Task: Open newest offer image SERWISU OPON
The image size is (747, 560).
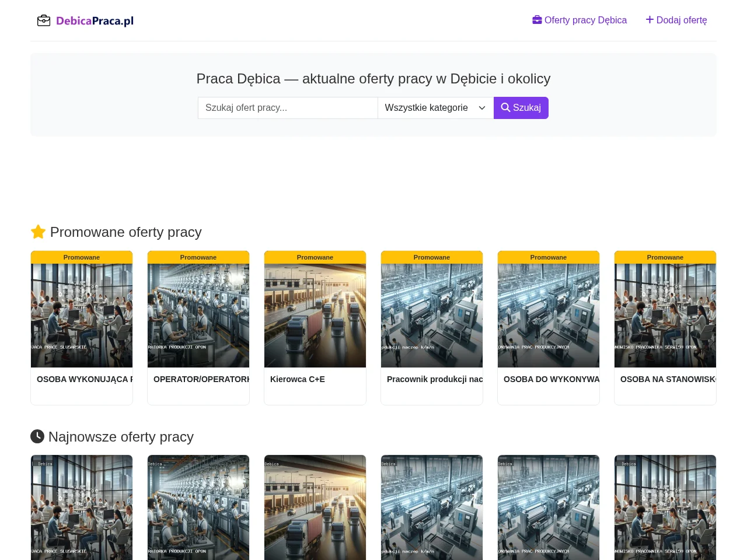Action: click(665, 508)
